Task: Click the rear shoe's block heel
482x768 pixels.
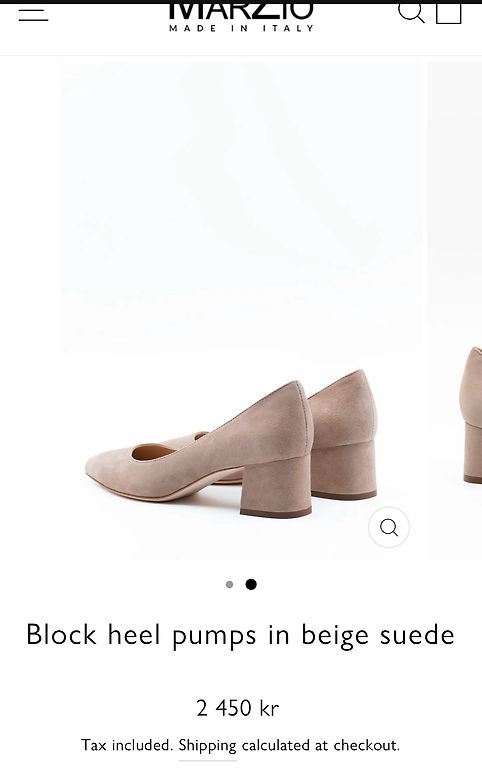Action: 344,470
